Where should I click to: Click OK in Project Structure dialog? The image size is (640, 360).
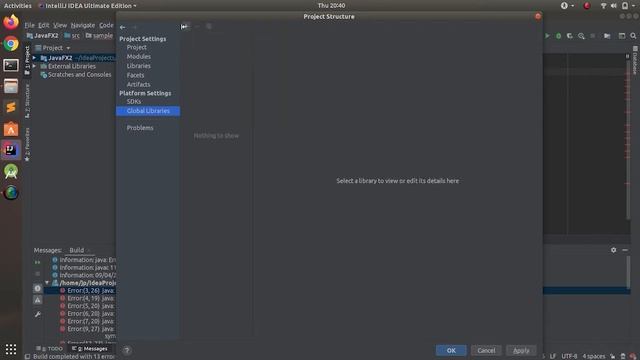click(451, 350)
